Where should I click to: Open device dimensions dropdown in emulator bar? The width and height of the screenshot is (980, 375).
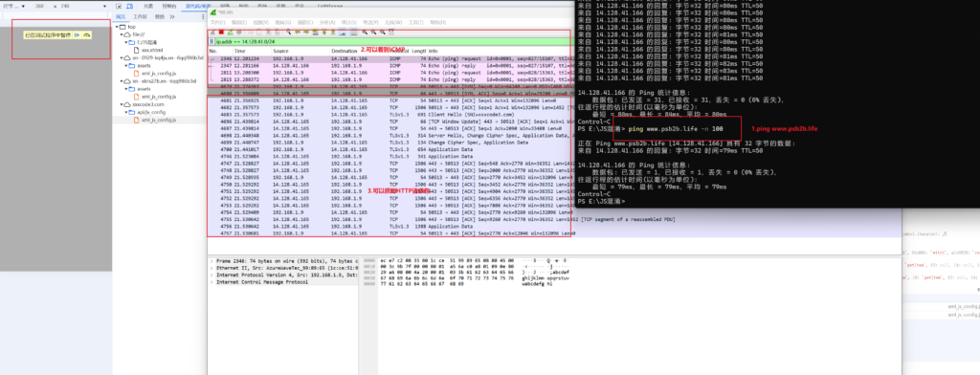coord(13,7)
